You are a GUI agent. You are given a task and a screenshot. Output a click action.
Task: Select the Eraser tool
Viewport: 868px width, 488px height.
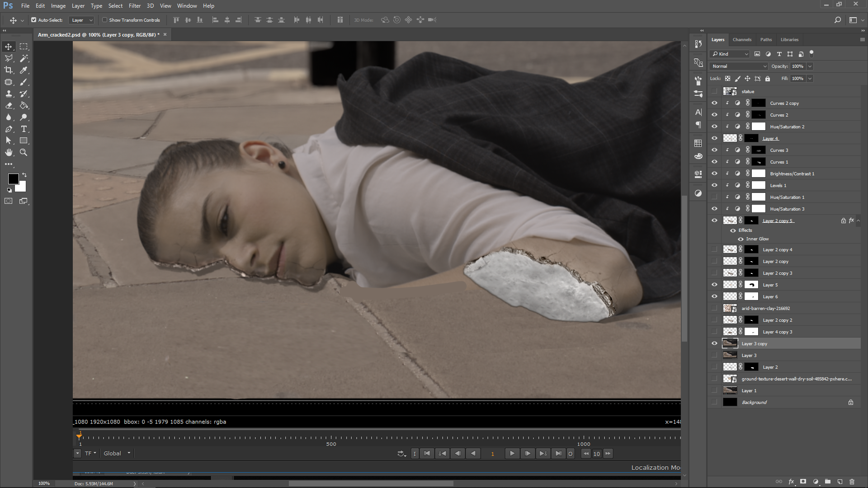[9, 105]
